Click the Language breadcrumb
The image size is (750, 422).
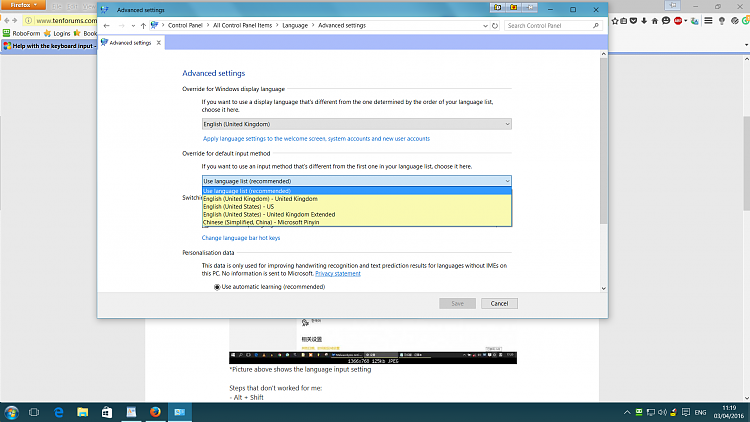point(295,25)
